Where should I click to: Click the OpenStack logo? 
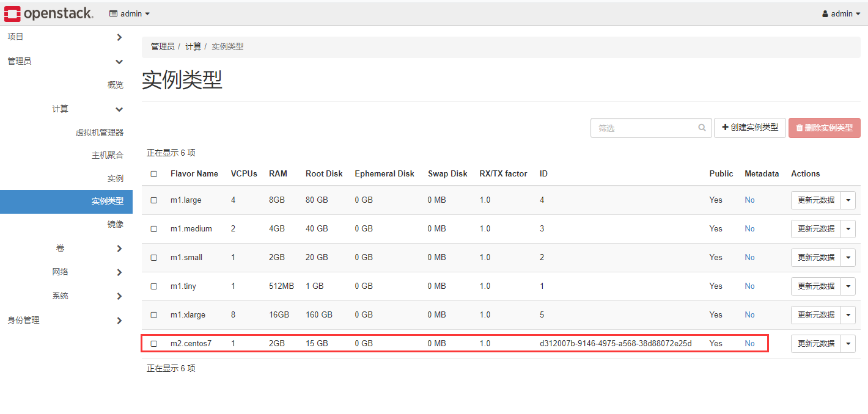click(49, 13)
